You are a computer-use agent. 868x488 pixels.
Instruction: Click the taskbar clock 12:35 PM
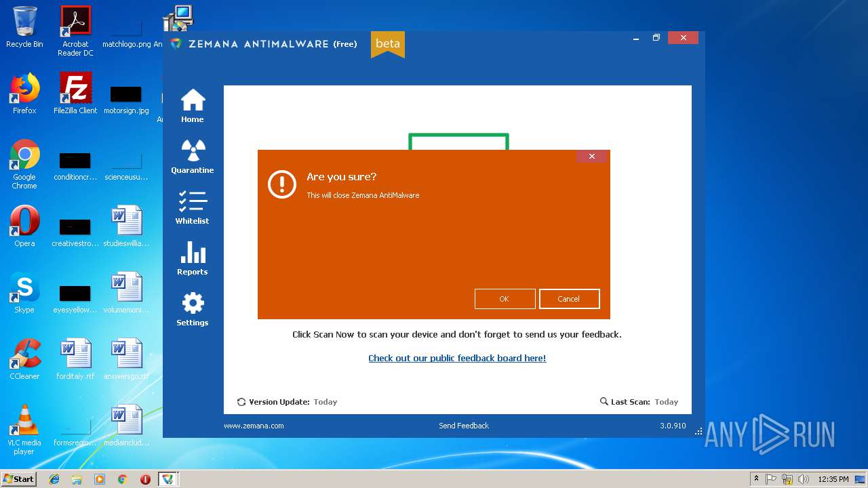pos(833,479)
